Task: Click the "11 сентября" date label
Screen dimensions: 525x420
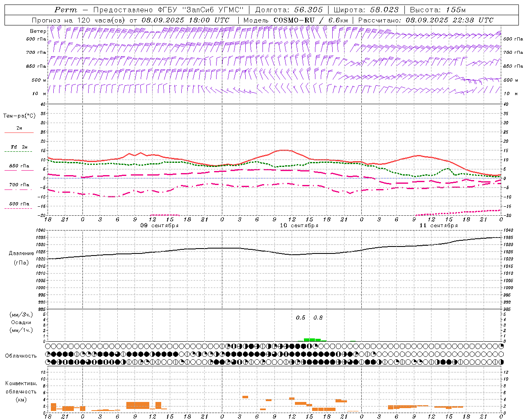Action: pos(438,225)
